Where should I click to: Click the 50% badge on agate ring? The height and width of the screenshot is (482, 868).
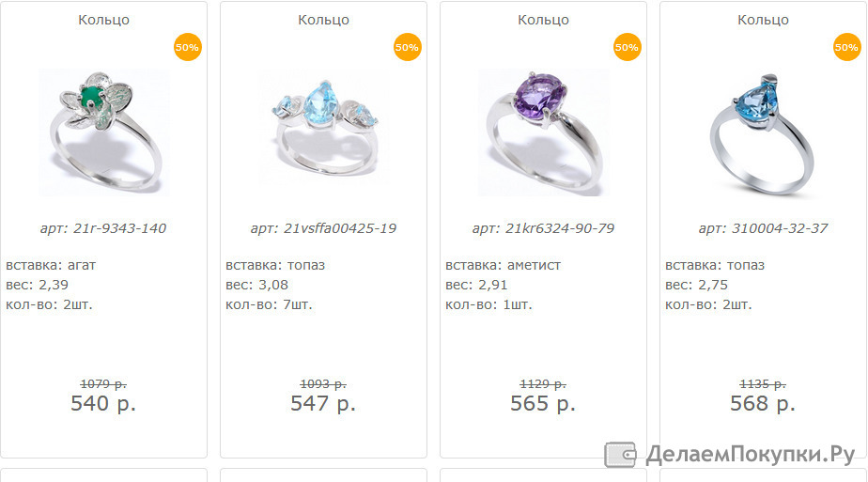[188, 47]
